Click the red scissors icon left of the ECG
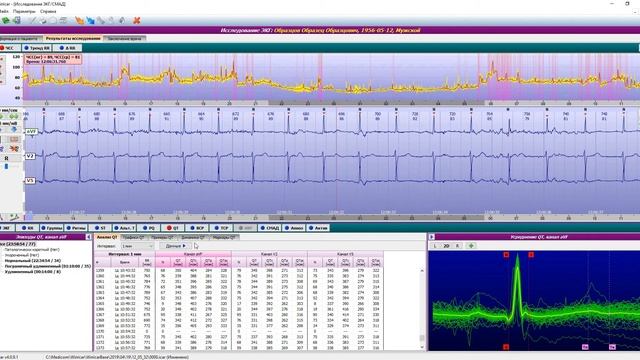The image size is (640, 360). click(x=14, y=149)
